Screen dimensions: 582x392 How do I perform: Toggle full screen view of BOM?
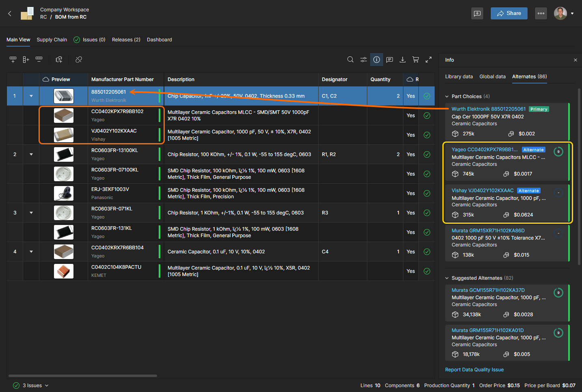click(429, 60)
